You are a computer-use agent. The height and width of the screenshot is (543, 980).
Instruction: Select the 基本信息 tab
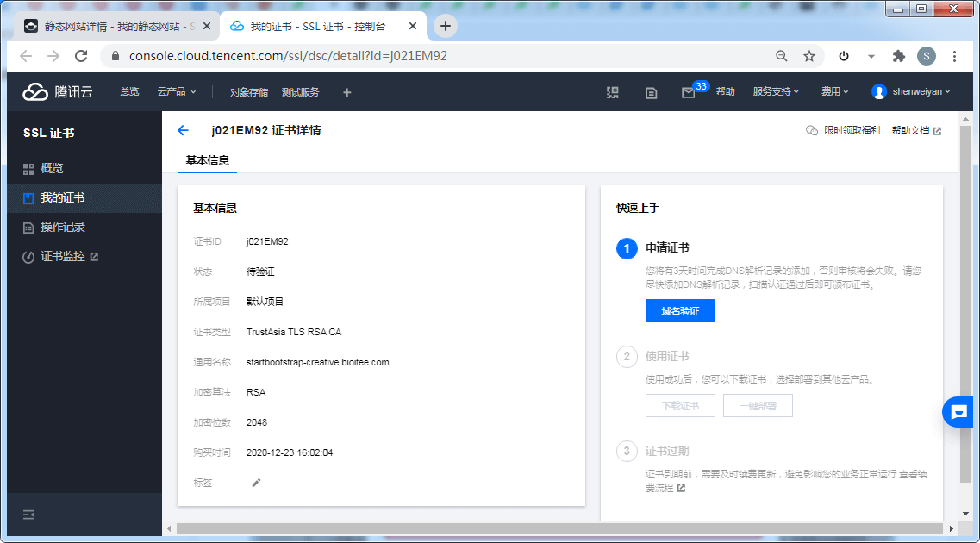point(208,160)
